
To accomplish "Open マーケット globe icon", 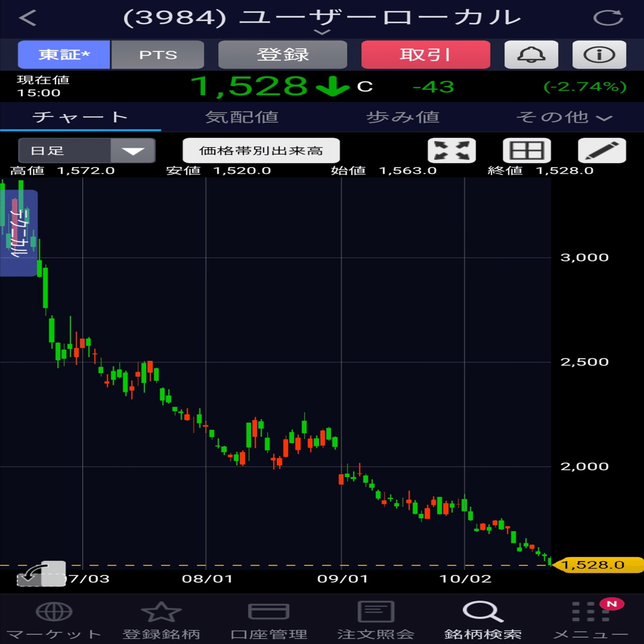I will 54,612.
